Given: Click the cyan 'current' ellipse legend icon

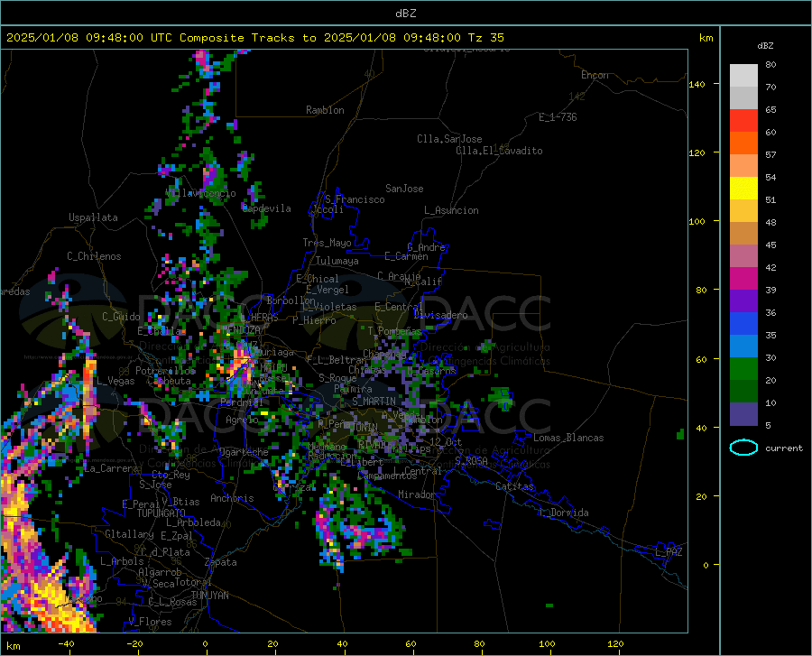Looking at the screenshot, I should pos(743,448).
